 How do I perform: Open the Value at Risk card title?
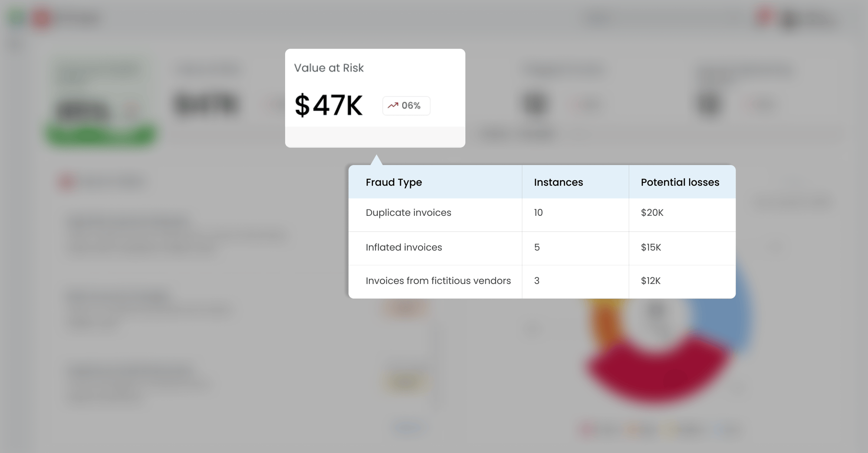coord(329,68)
